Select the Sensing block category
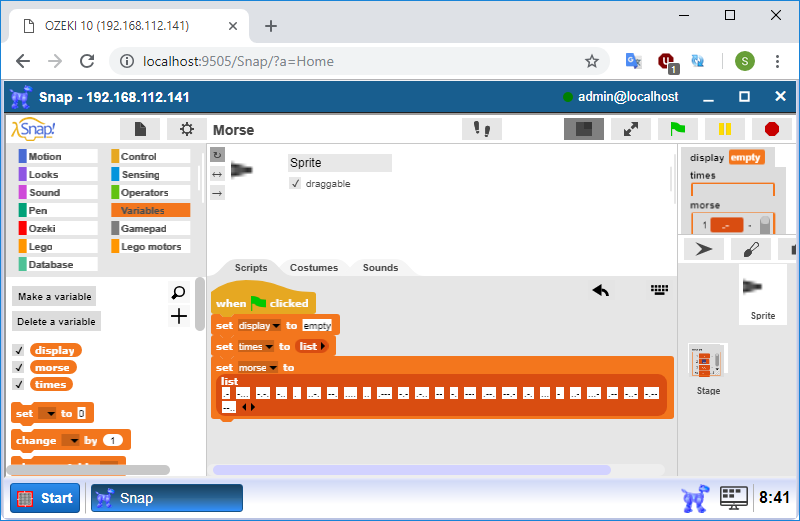Screen dimensions: 800x521 pyautogui.click(x=151, y=175)
